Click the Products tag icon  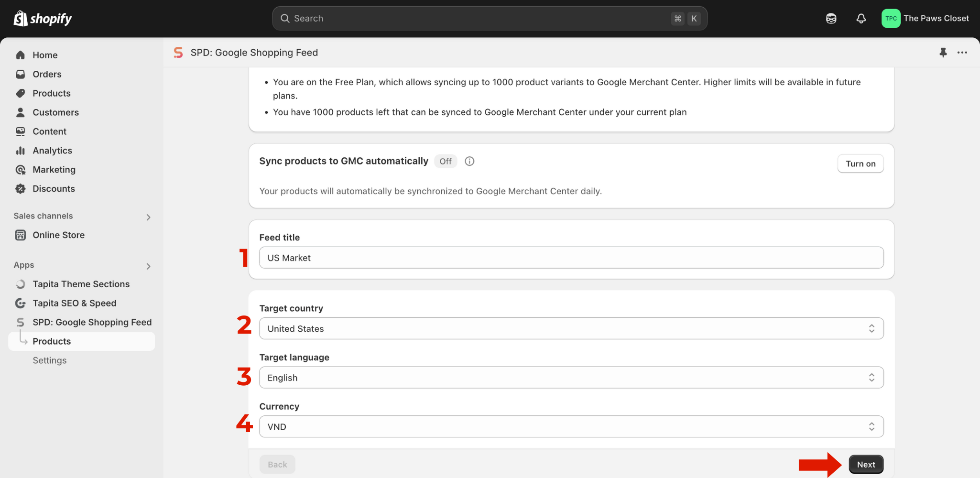[x=21, y=93]
